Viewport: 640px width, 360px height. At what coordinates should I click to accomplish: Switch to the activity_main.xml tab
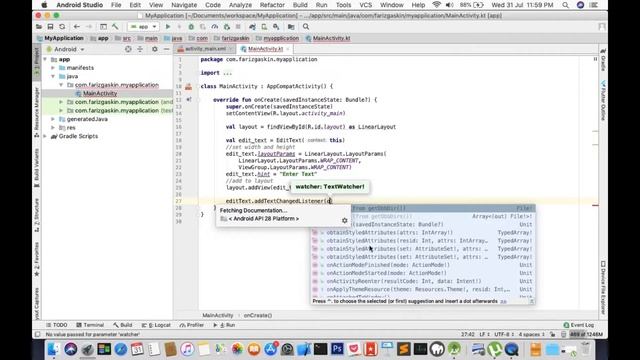tap(205, 49)
